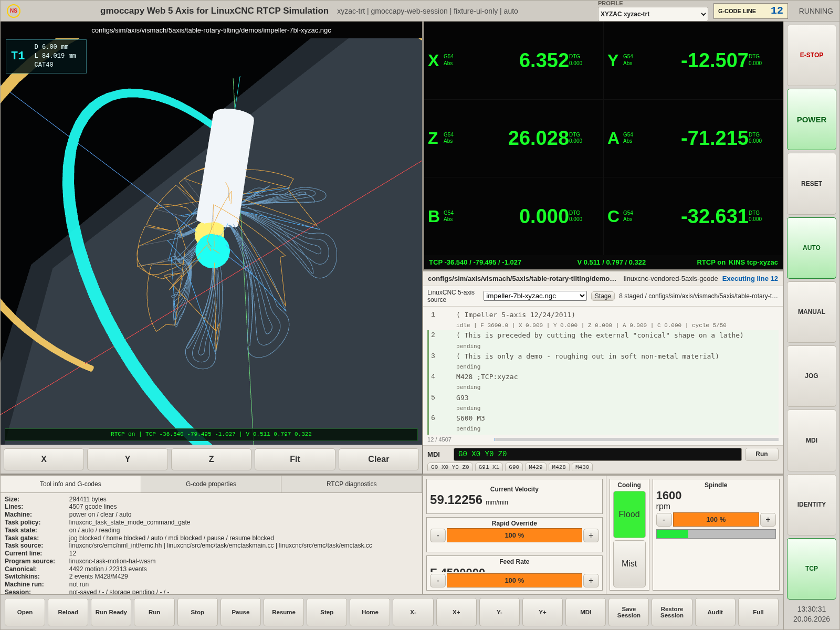840x630 pixels.
Task: Switch to JOG mode
Action: [811, 376]
